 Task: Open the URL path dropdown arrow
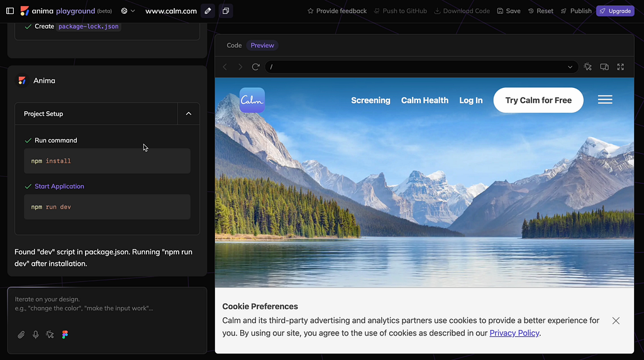click(x=570, y=67)
